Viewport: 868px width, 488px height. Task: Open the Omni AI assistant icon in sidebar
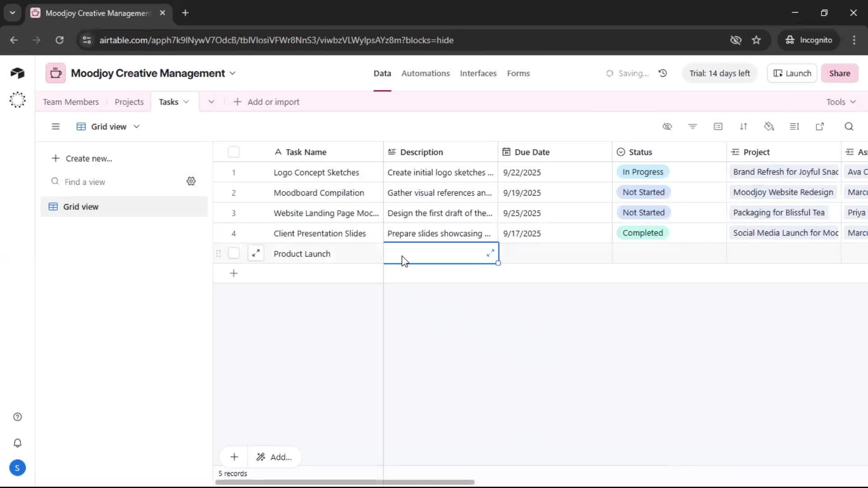point(17,100)
